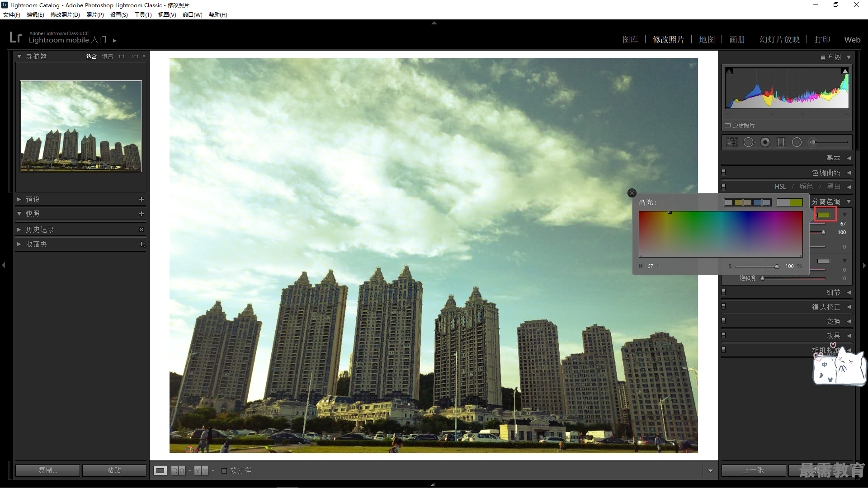
Task: Select the Graduated Filter tool
Action: (x=781, y=142)
